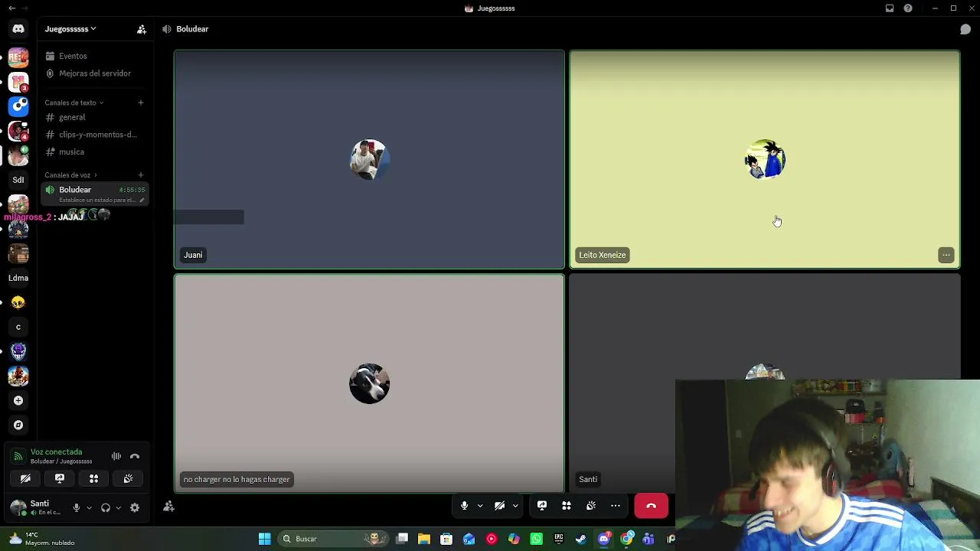Open the Ldma server
Screen dimensions: 980x551
click(x=18, y=278)
